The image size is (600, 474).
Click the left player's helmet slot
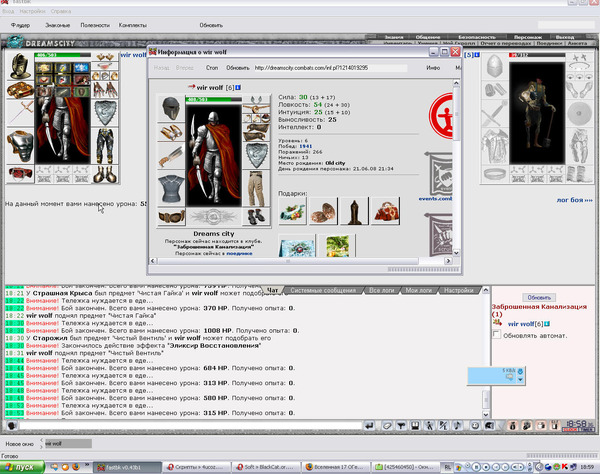pyautogui.click(x=20, y=66)
